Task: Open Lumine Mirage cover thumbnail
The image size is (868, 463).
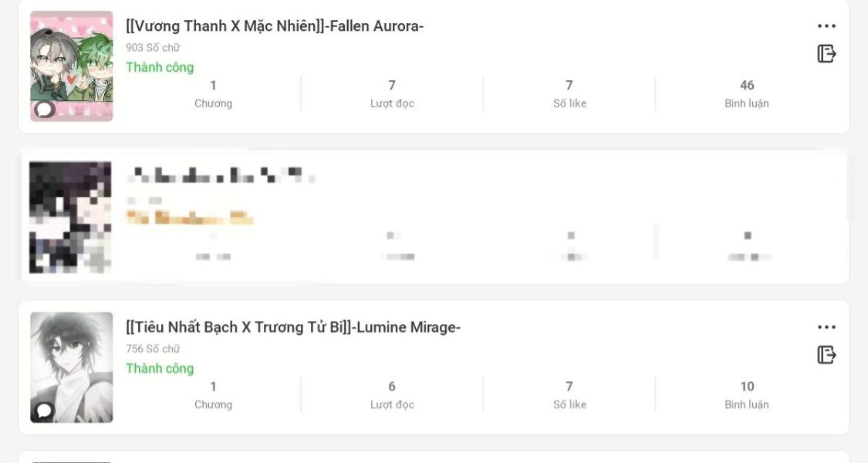Action: pos(72,367)
